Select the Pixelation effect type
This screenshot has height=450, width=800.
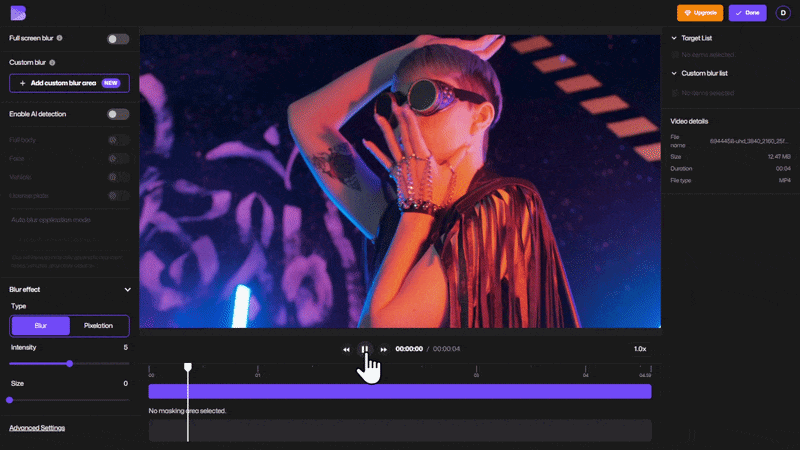[98, 326]
